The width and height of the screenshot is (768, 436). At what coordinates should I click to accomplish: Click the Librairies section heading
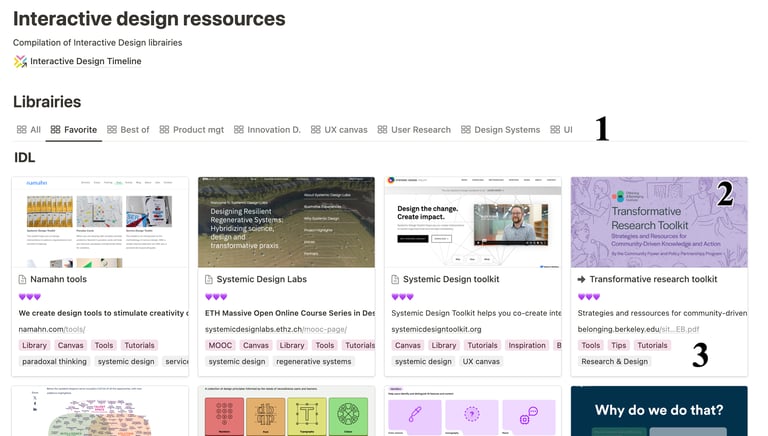[47, 102]
